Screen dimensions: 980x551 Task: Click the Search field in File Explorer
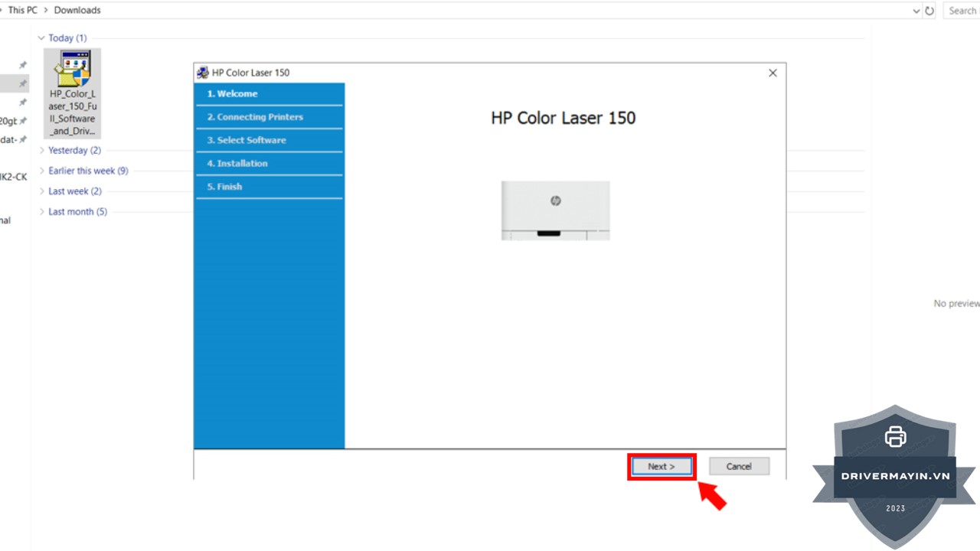click(962, 11)
